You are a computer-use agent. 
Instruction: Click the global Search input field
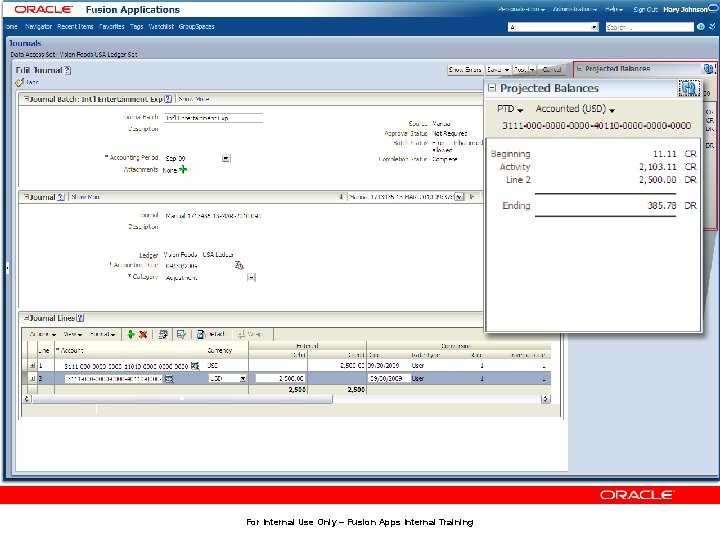click(649, 27)
